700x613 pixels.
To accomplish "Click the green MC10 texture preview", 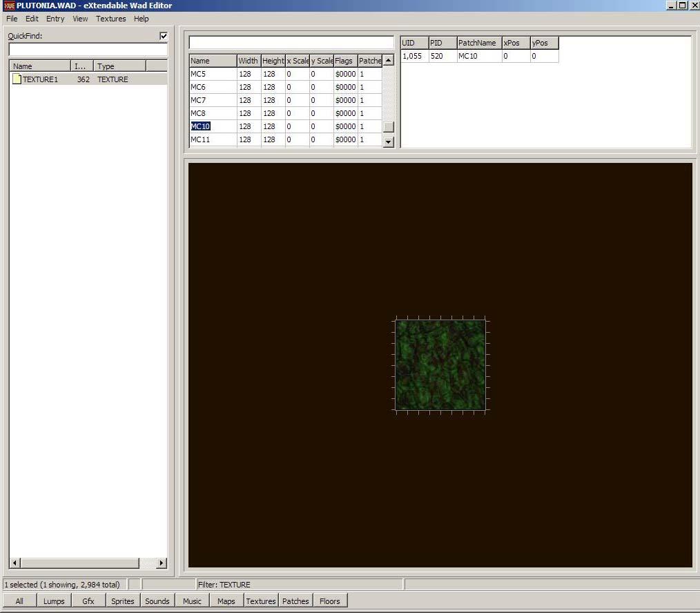I will (x=440, y=364).
